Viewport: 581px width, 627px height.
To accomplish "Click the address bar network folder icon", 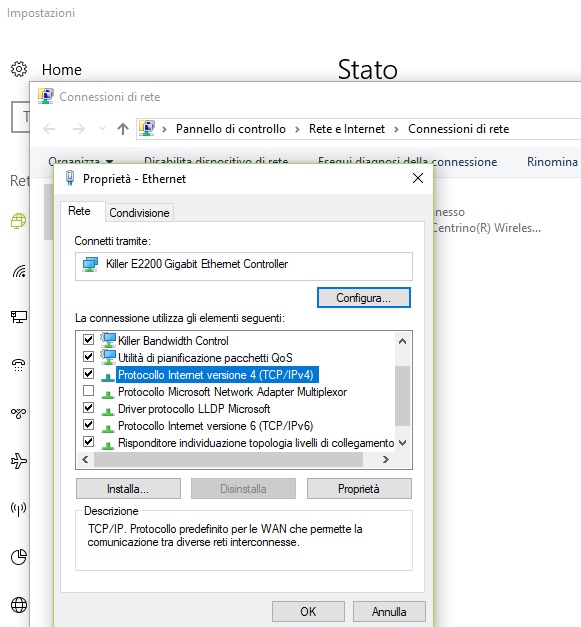I will pos(147,128).
